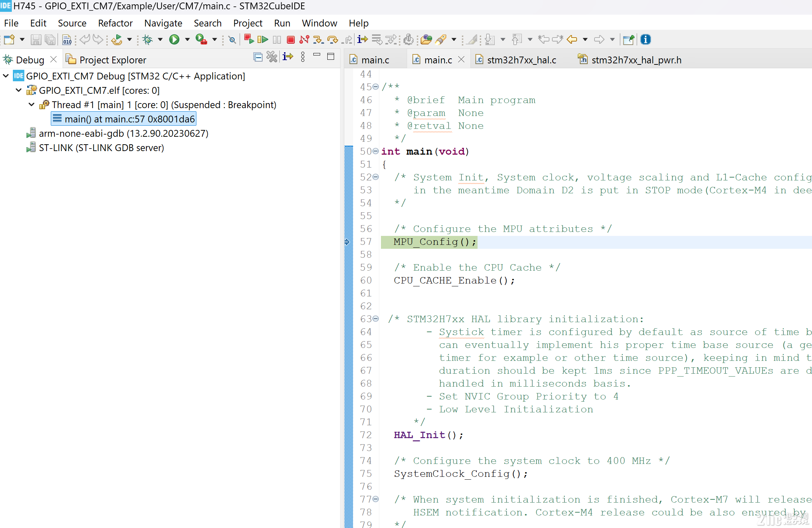Minimize the Debug view panel
The height and width of the screenshot is (528, 812).
pyautogui.click(x=317, y=55)
